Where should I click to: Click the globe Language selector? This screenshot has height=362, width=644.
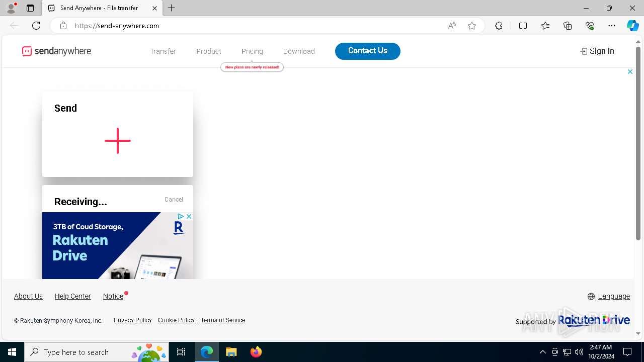[x=609, y=296]
